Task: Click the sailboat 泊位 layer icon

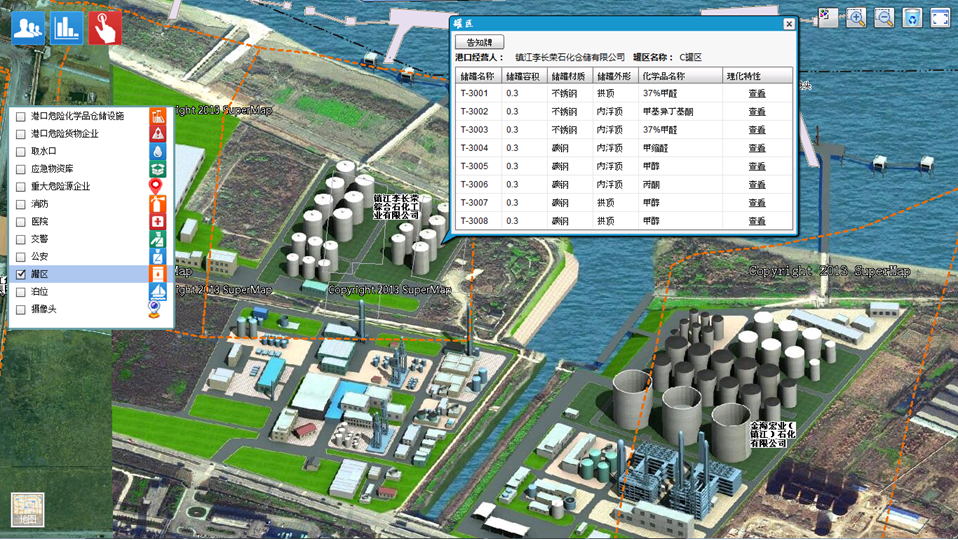Action: pyautogui.click(x=157, y=292)
